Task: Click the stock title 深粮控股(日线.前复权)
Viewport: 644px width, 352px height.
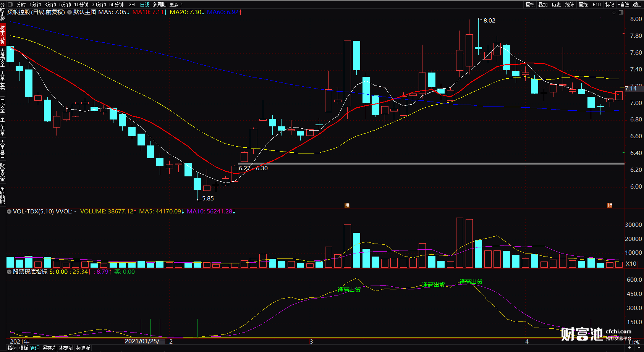Action: (x=36, y=12)
